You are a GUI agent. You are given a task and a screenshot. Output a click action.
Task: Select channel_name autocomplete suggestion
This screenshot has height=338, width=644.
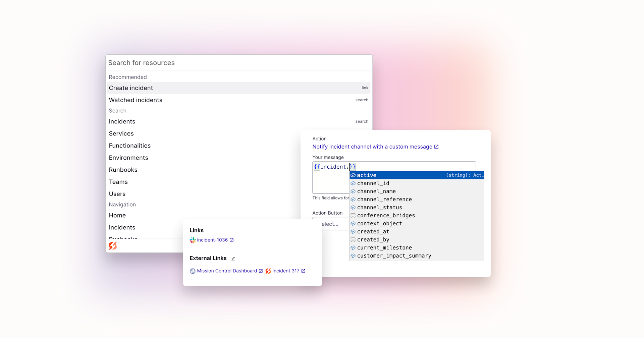point(417,191)
